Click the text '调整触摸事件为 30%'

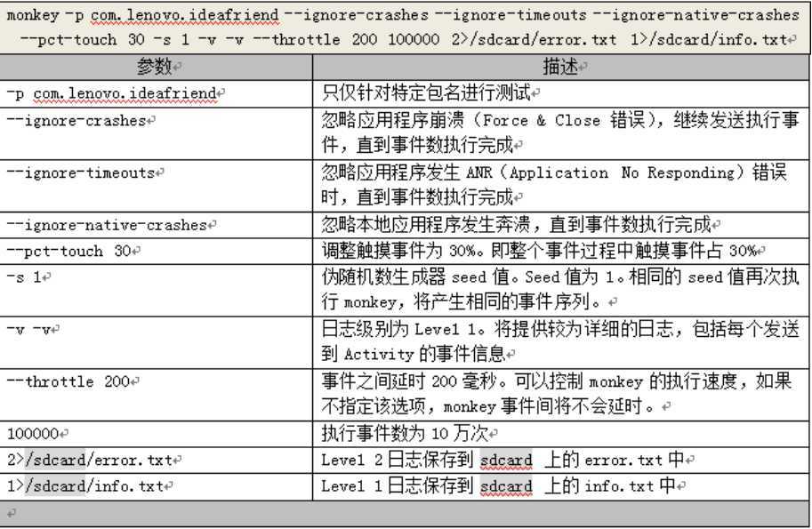click(398, 251)
